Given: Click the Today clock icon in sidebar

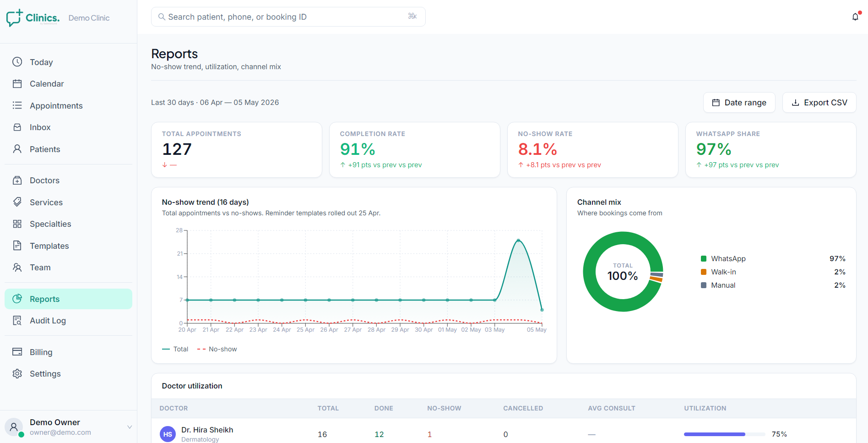Looking at the screenshot, I should 17,62.
